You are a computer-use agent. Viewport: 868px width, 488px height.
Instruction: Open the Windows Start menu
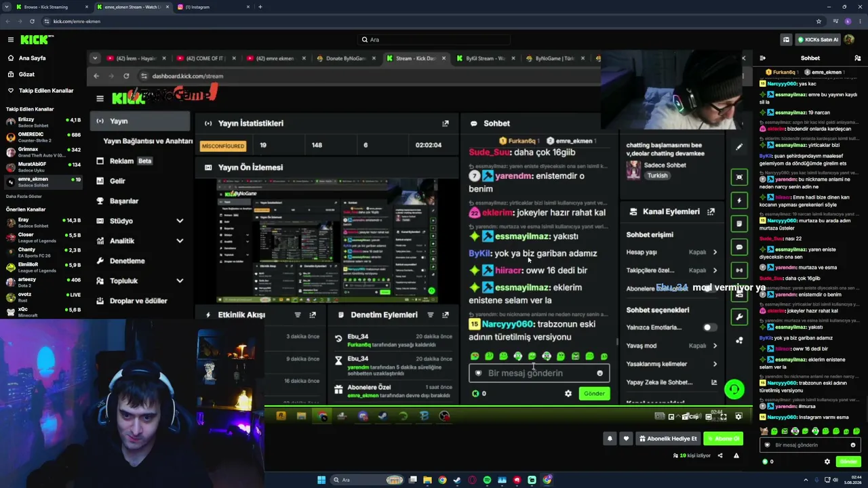(x=321, y=480)
